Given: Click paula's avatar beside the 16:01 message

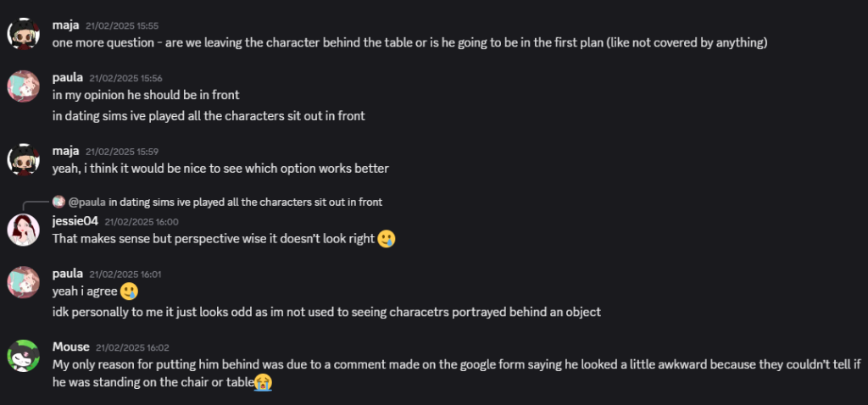Looking at the screenshot, I should [x=23, y=282].
